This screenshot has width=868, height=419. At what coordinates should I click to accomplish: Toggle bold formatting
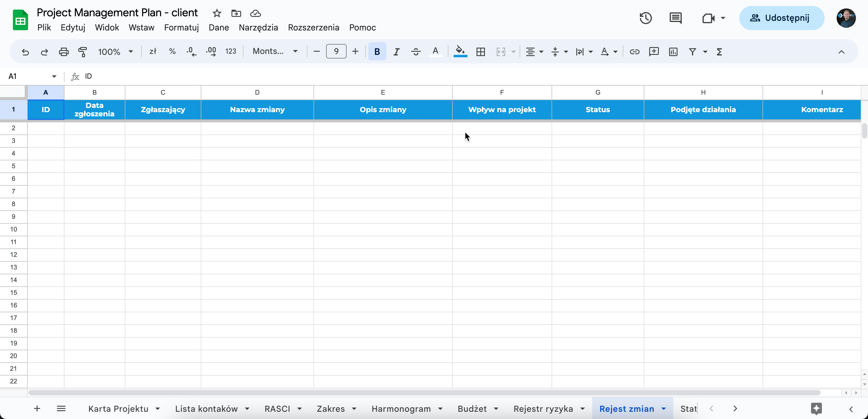tap(377, 52)
